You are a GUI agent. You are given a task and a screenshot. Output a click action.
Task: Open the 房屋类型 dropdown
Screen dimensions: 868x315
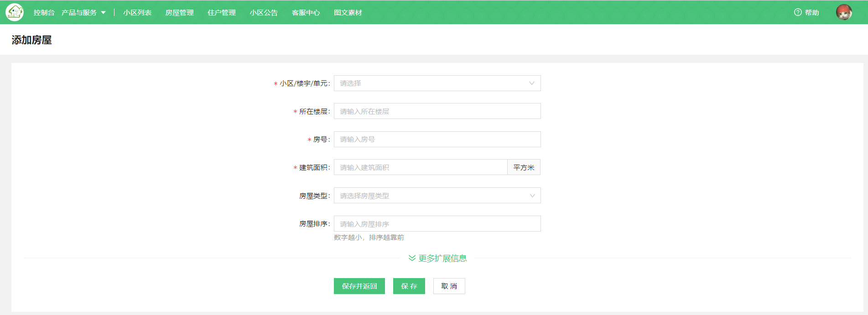(437, 196)
